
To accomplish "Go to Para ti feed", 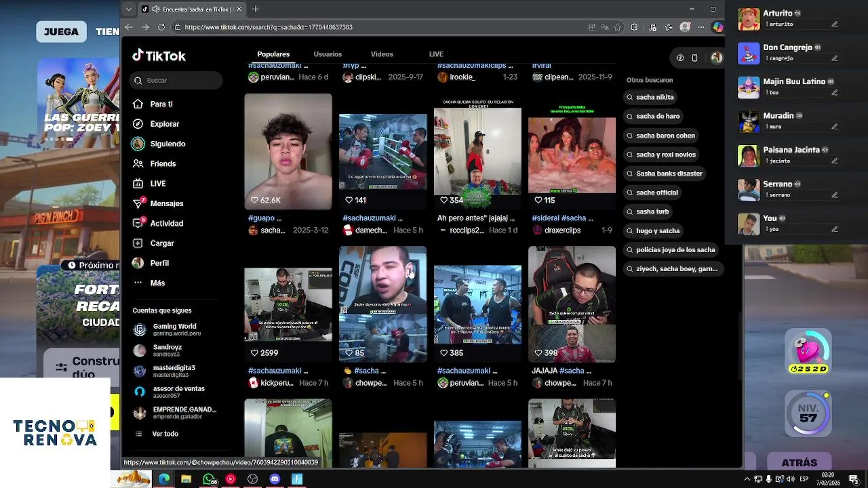I will pyautogui.click(x=153, y=104).
